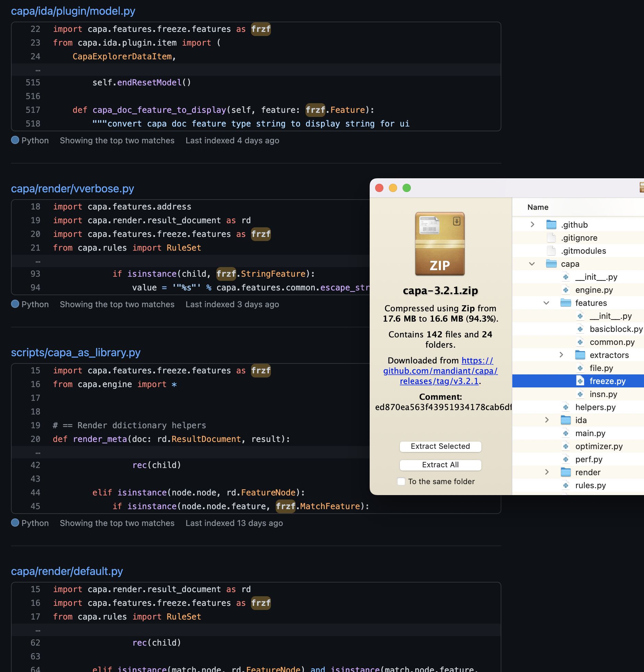Screen dimensions: 644x672
Task: Click the features folder icon in the sidebar
Action: tap(566, 303)
